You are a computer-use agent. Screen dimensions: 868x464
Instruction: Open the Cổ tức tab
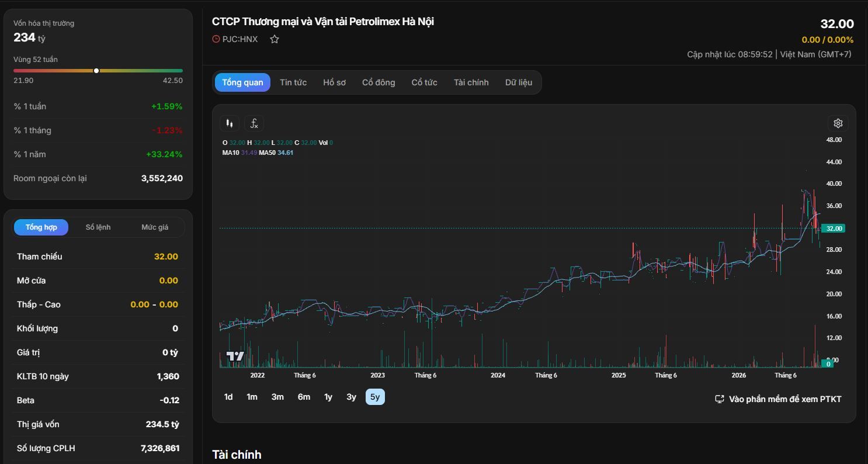pos(425,82)
